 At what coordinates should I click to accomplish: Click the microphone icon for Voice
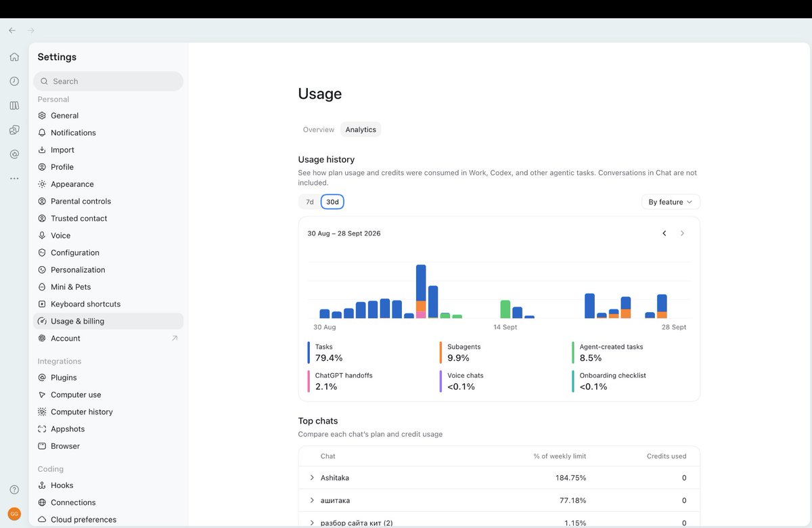(x=42, y=236)
